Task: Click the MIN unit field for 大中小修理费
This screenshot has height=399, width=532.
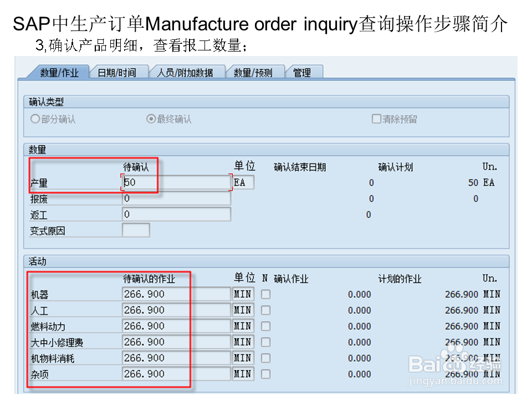Action: point(243,342)
